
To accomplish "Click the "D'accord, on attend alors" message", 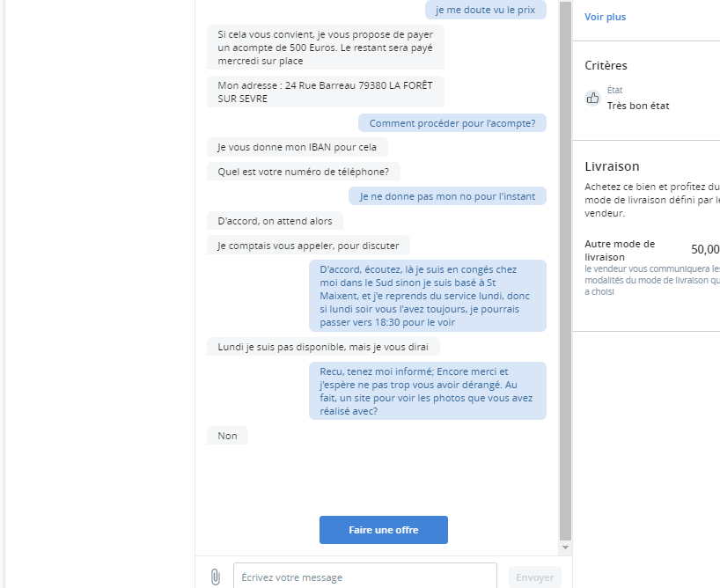I will pyautogui.click(x=275, y=221).
